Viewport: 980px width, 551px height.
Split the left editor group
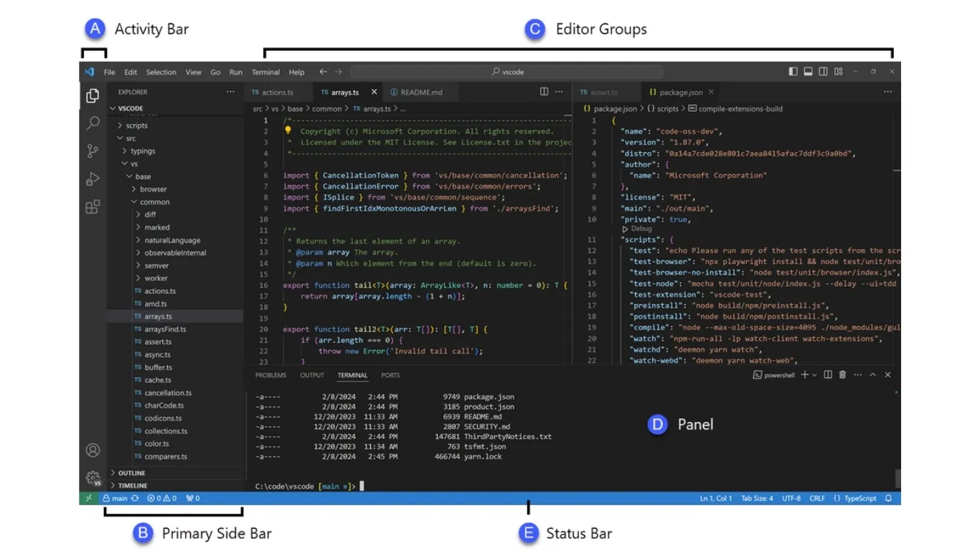tap(544, 92)
